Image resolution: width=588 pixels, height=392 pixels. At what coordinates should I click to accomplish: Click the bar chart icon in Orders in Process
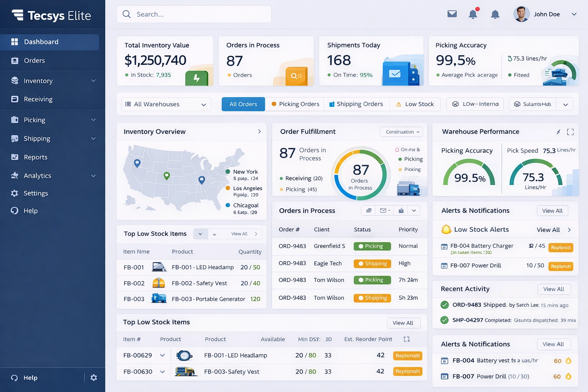coord(401,211)
